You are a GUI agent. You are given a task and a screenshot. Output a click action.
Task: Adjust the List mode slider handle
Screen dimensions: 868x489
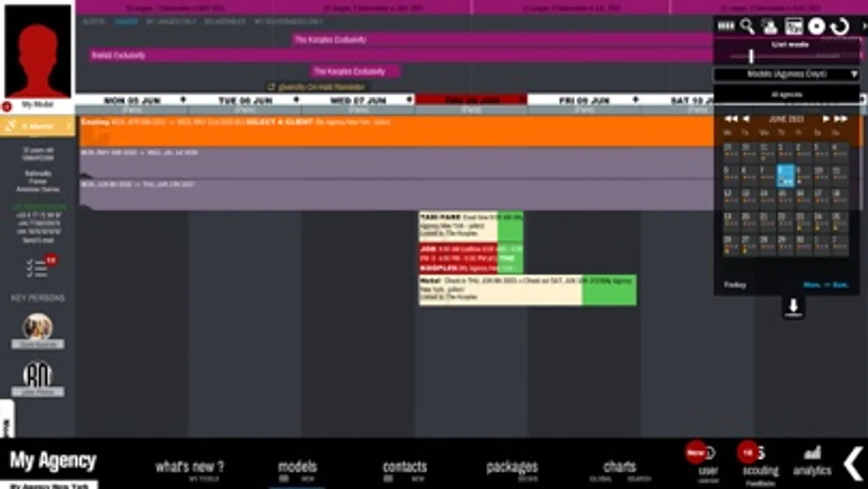tap(751, 56)
